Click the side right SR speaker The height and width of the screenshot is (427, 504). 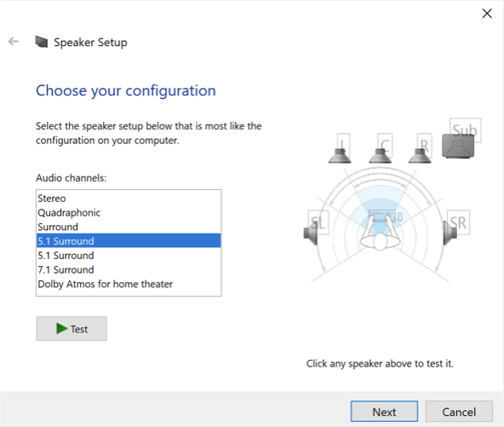click(x=450, y=233)
